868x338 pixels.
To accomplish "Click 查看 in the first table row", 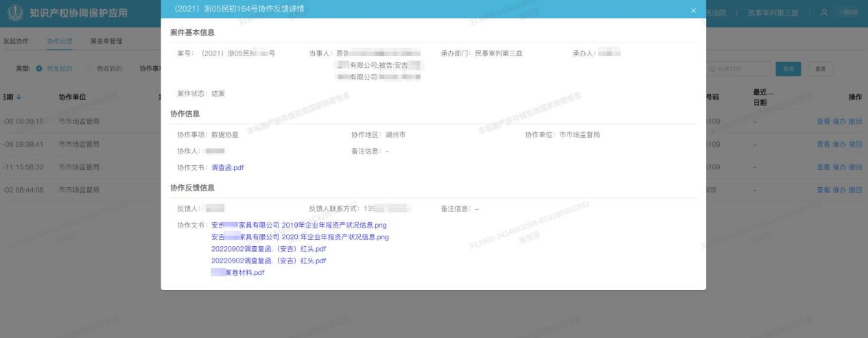I will [823, 121].
